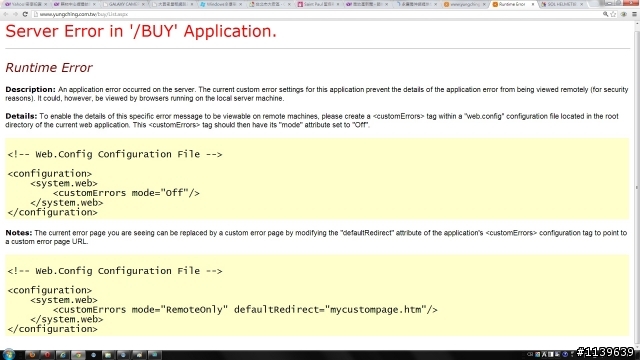Image resolution: width=640 pixels, height=360 pixels.
Task: Close the SOL HELMETS tab
Action: [581, 4]
